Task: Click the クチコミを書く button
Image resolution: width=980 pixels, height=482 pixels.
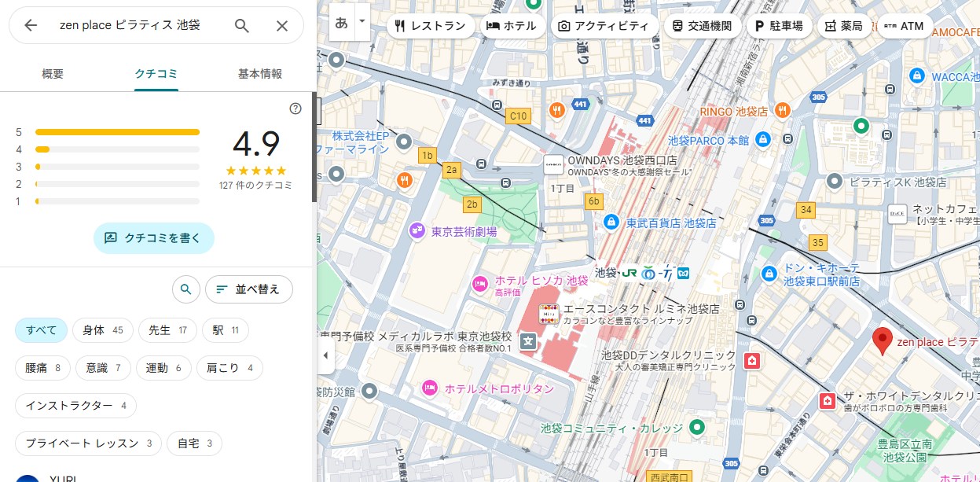Action: [x=153, y=237]
